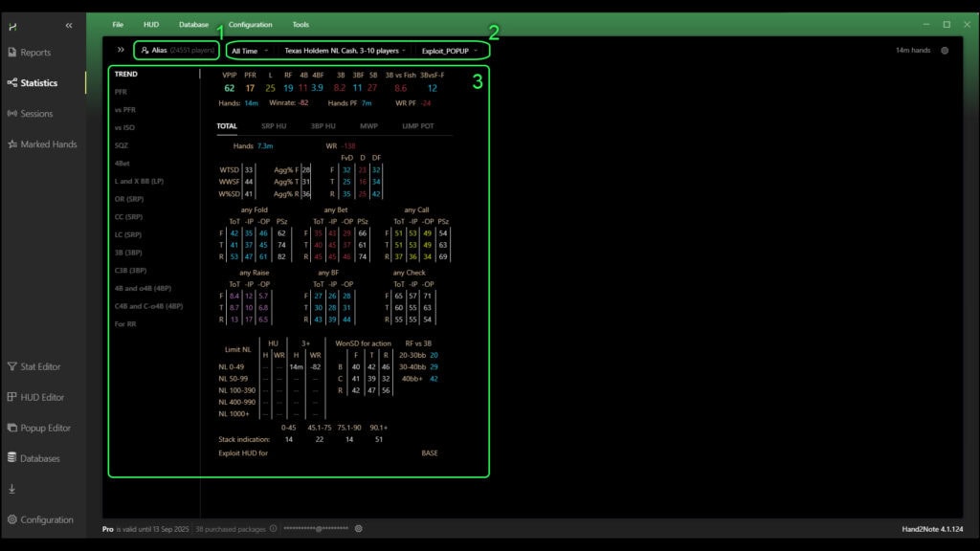The image size is (980, 551).
Task: Expand the panel with the >> arrows
Action: [x=121, y=49]
